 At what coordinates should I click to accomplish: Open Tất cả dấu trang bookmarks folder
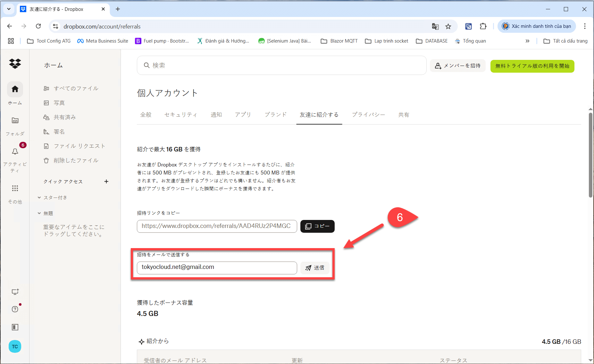coord(565,41)
